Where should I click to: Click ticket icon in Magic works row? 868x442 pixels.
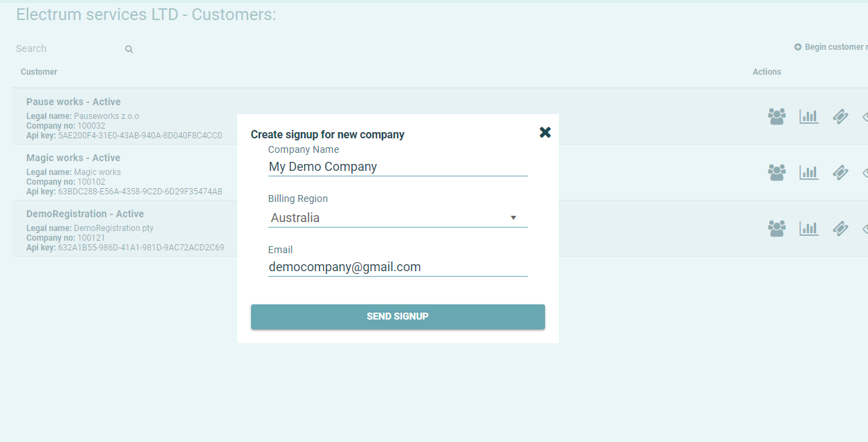(840, 172)
